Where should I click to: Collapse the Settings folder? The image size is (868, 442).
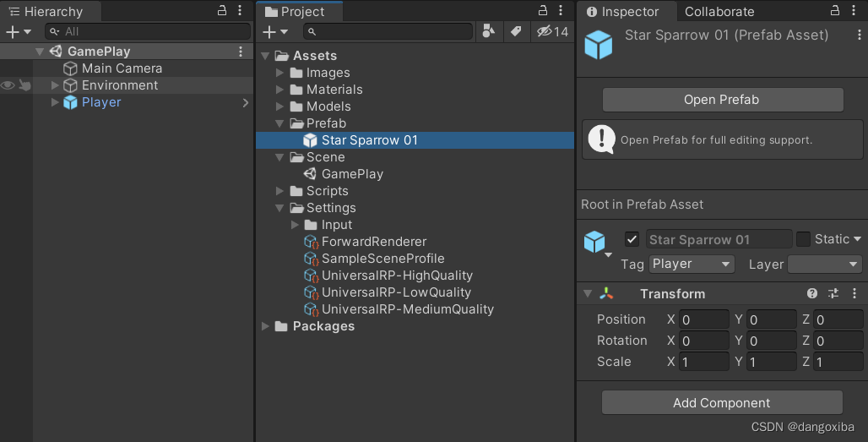(279, 208)
